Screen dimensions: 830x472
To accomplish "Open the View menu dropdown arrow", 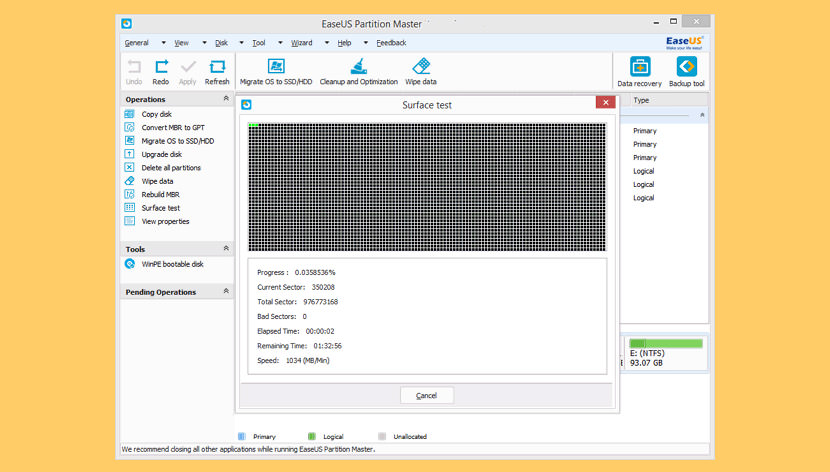I will tap(204, 43).
